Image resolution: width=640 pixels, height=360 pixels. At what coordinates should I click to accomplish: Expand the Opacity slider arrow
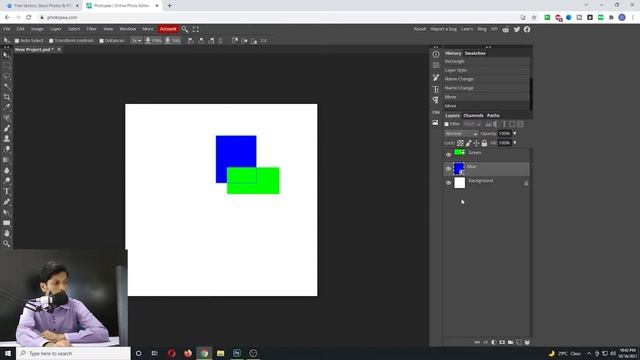[x=515, y=133]
